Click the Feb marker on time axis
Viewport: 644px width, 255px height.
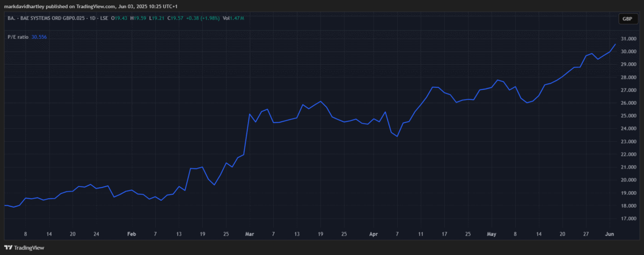tap(131, 235)
